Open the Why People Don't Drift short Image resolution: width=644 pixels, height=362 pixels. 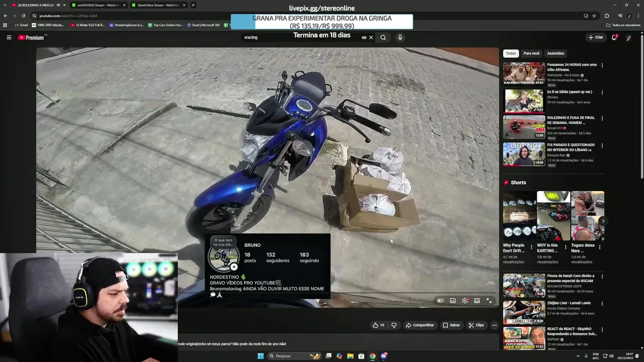pyautogui.click(x=519, y=216)
